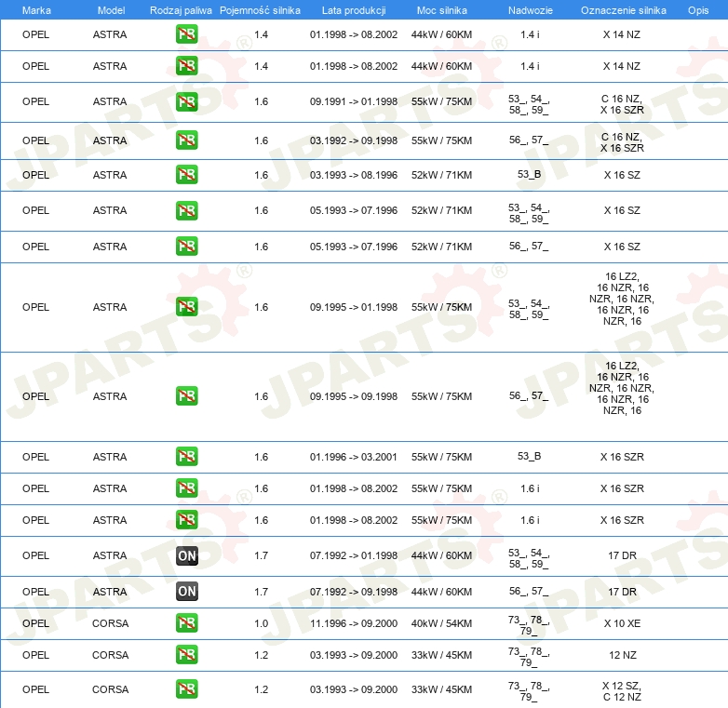Click 55kW / 75KM in the 01.1996 -> 03.2001 row

[441, 457]
